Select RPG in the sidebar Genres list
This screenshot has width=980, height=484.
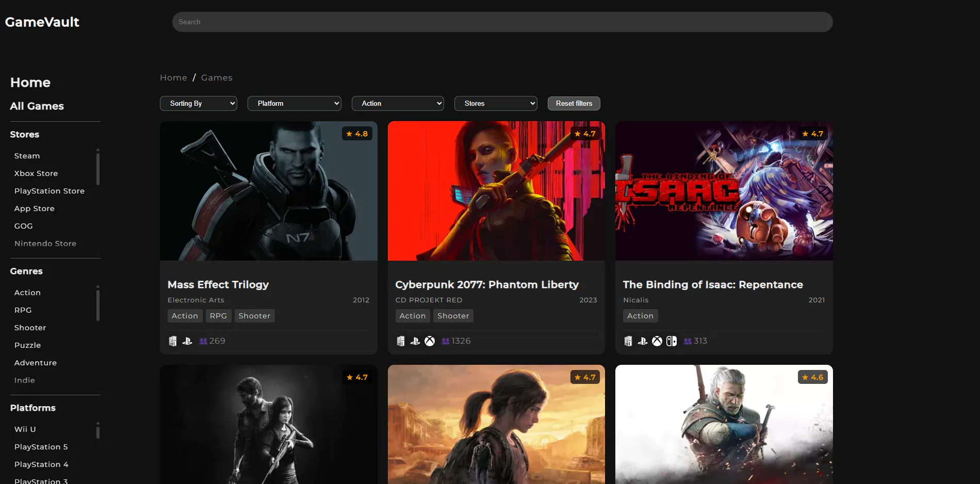23,310
